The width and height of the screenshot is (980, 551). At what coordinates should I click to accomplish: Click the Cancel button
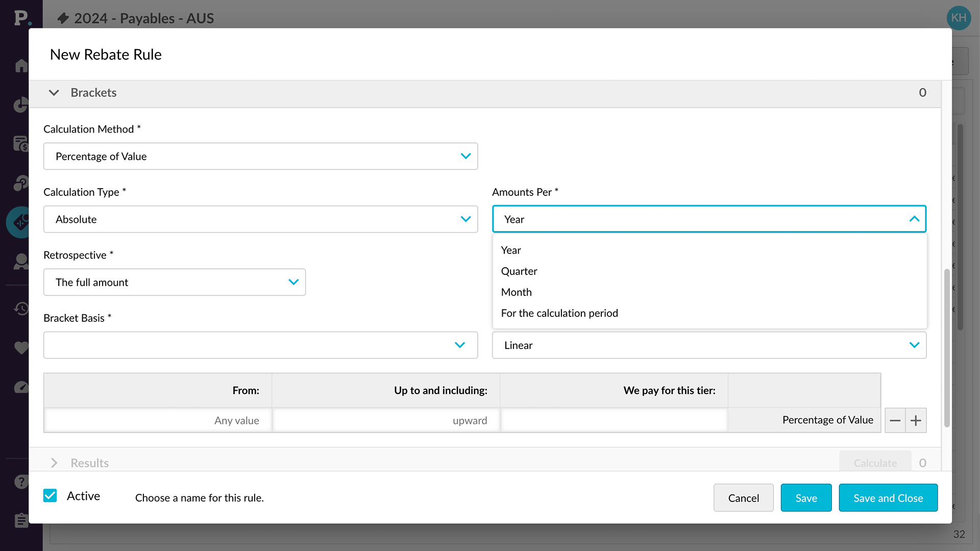[x=743, y=498]
